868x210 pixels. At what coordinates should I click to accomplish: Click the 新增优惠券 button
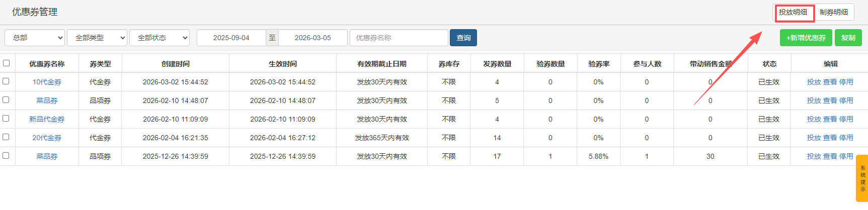(806, 38)
